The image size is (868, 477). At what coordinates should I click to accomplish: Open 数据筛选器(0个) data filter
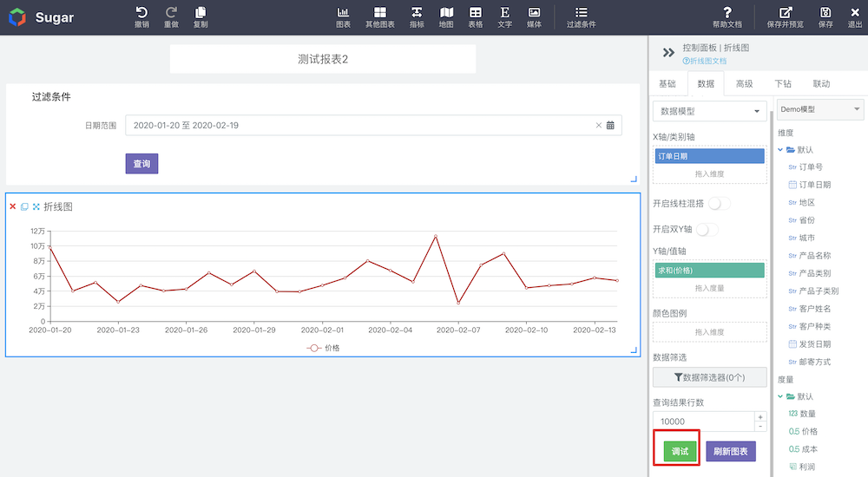(x=710, y=377)
